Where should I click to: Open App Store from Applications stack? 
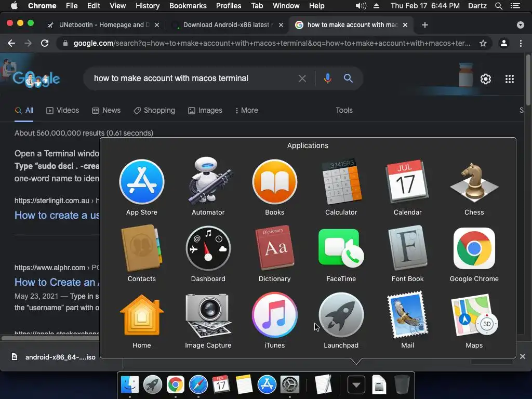click(141, 182)
